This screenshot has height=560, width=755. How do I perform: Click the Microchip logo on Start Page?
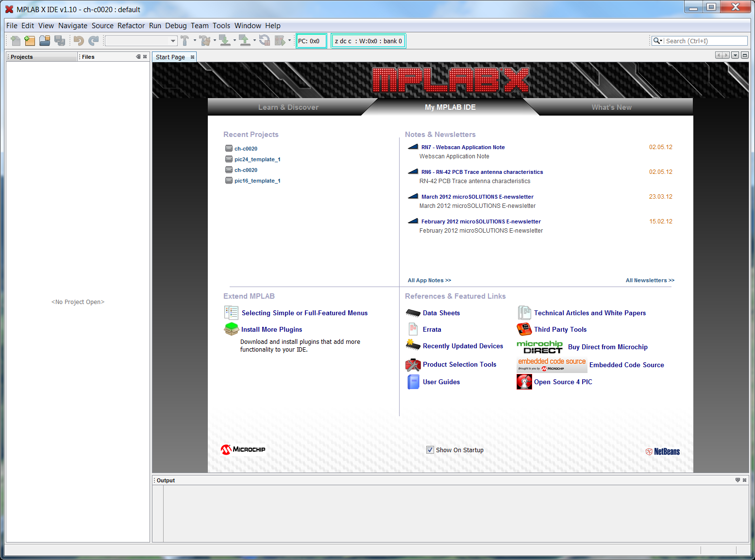coord(243,449)
